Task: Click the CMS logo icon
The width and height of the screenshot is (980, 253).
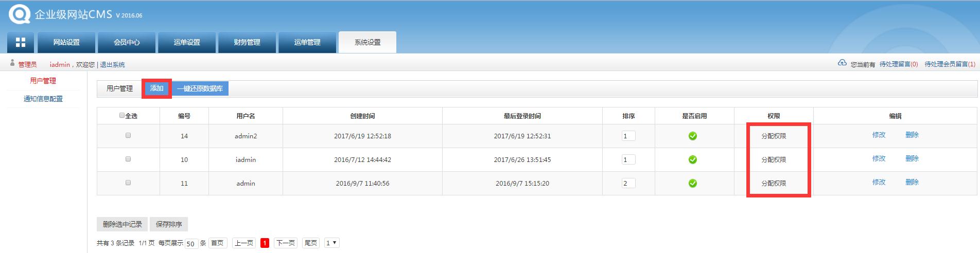Action: [x=19, y=13]
